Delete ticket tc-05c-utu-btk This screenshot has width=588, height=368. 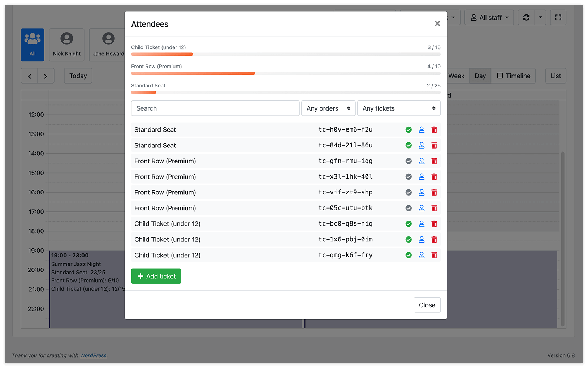[434, 208]
